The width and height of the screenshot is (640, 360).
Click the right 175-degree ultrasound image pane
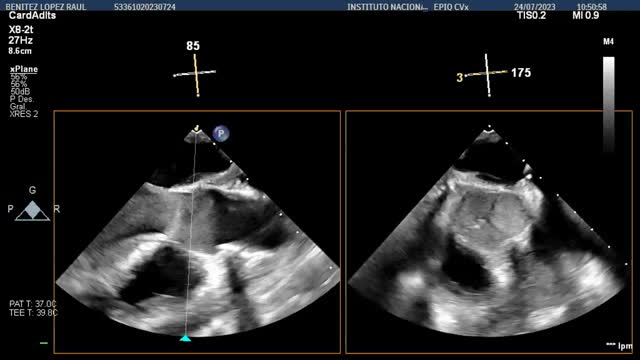click(x=489, y=232)
